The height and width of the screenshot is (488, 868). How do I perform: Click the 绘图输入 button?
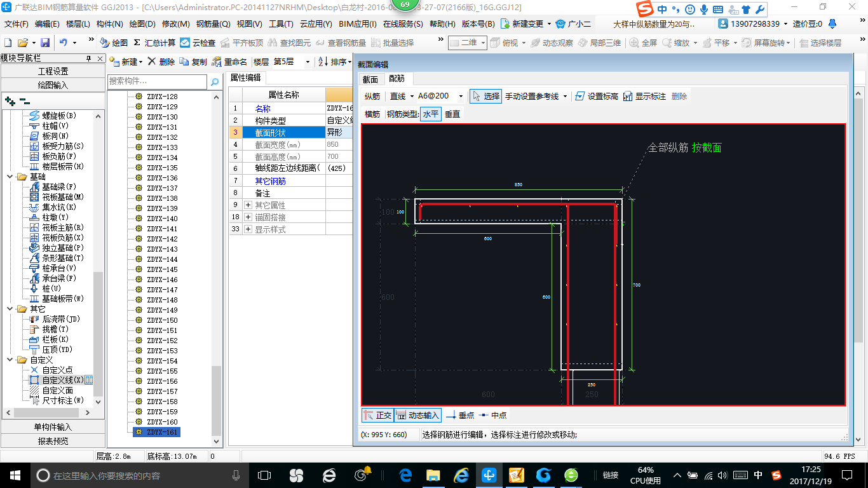tap(53, 85)
